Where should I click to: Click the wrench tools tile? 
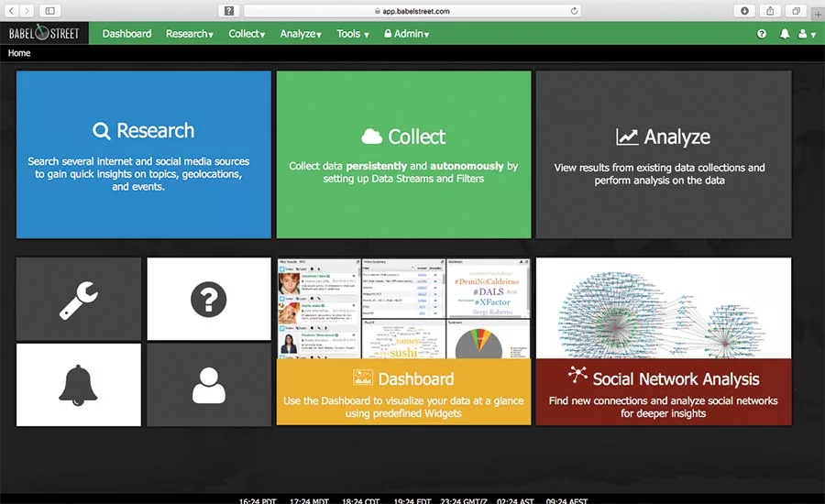(x=79, y=299)
